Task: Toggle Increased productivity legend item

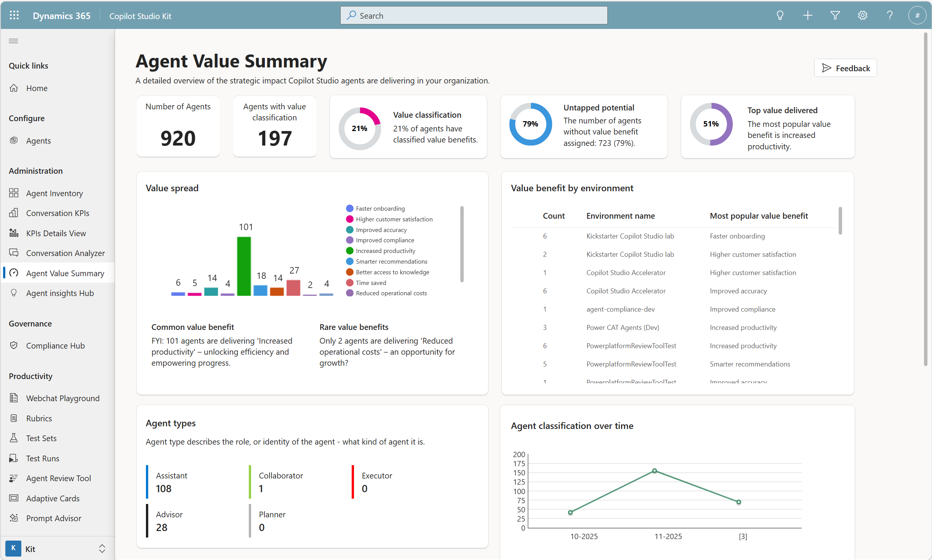Action: point(385,251)
